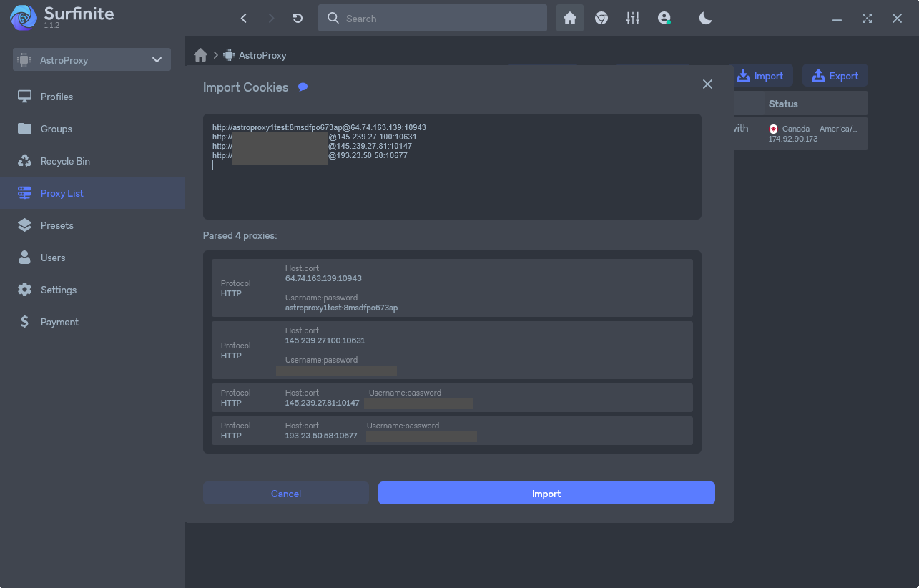Select parsed host 193.23.50.58:10677
This screenshot has height=588, width=919.
(321, 436)
